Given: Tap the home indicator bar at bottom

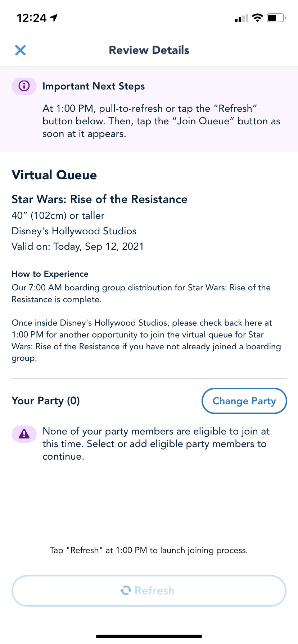Looking at the screenshot, I should [149, 636].
